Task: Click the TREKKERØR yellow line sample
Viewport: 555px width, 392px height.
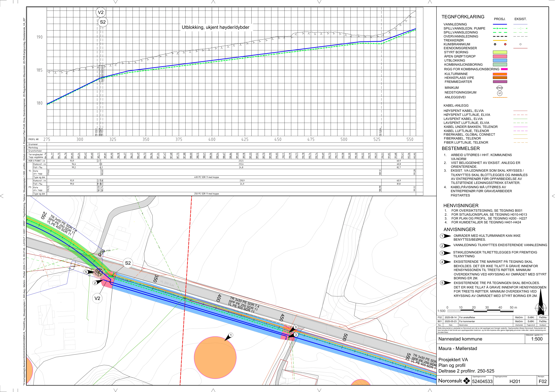Action: point(500,40)
